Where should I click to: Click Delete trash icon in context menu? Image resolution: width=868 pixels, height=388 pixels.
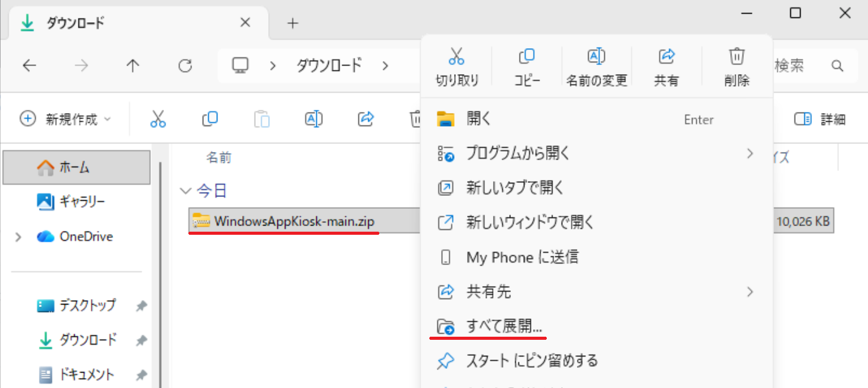[736, 57]
